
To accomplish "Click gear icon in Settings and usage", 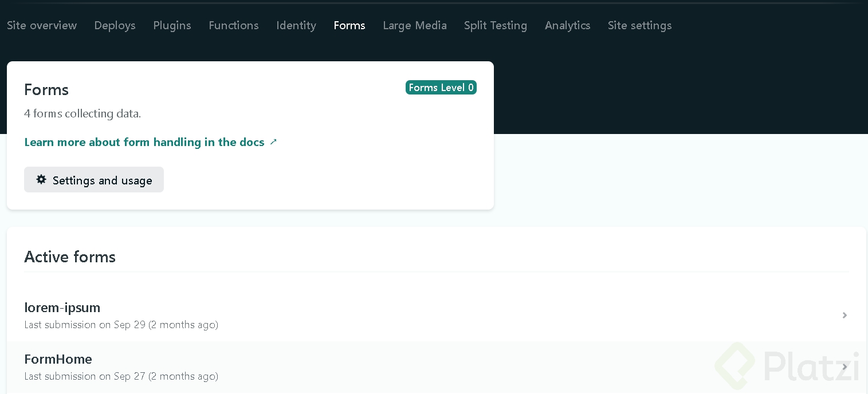I will [x=41, y=179].
